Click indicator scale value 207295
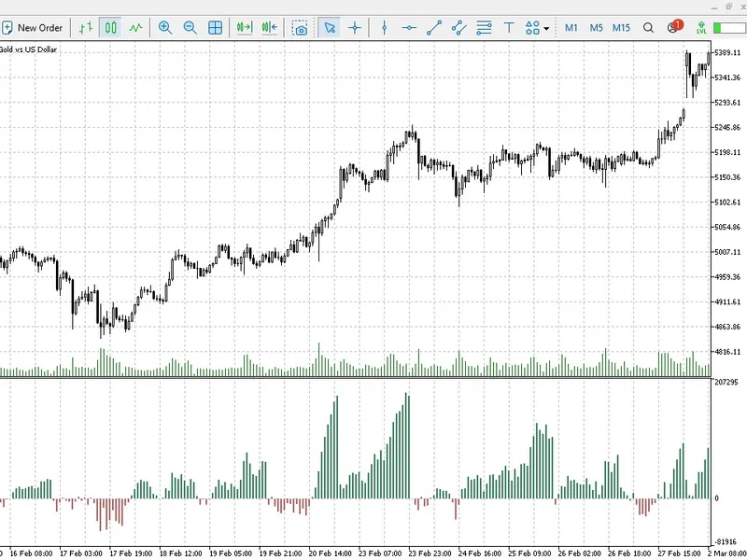Viewport: 747px width, 560px height. tap(726, 382)
